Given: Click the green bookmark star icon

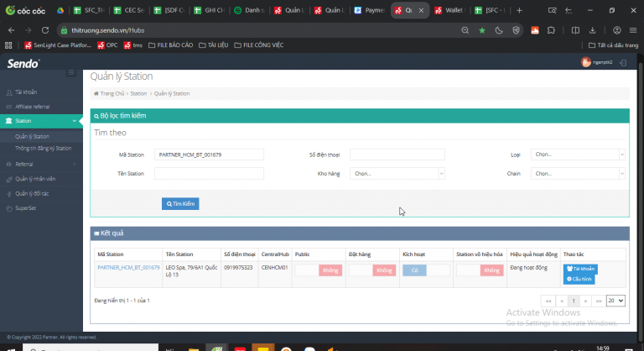Looking at the screenshot, I should click(482, 30).
